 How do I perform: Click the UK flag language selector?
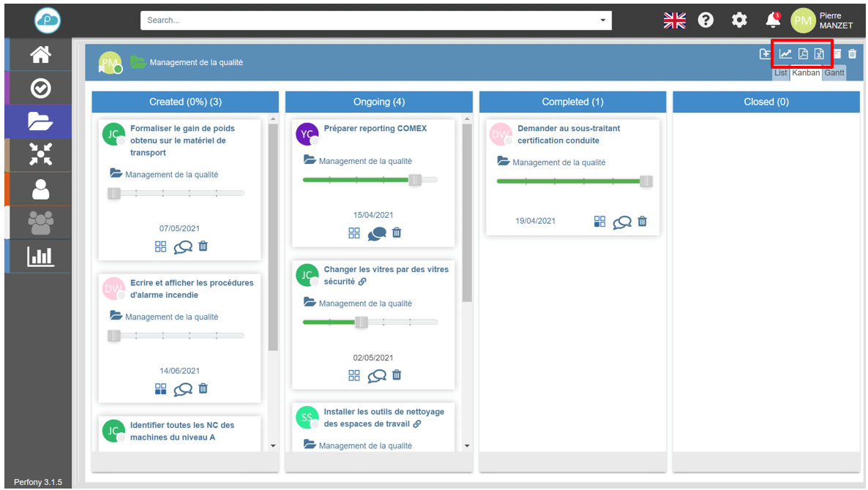pos(674,20)
